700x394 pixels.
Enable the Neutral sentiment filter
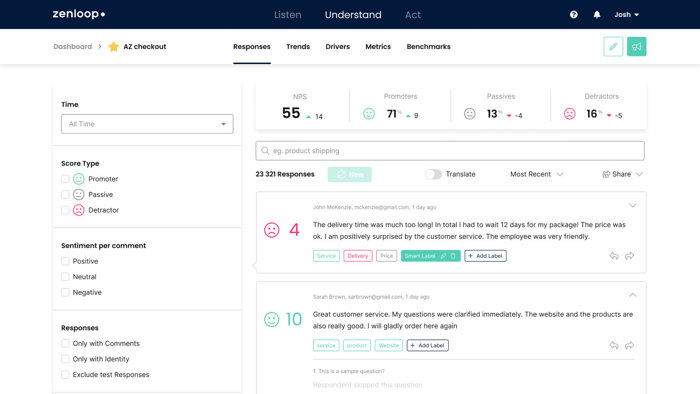[65, 277]
